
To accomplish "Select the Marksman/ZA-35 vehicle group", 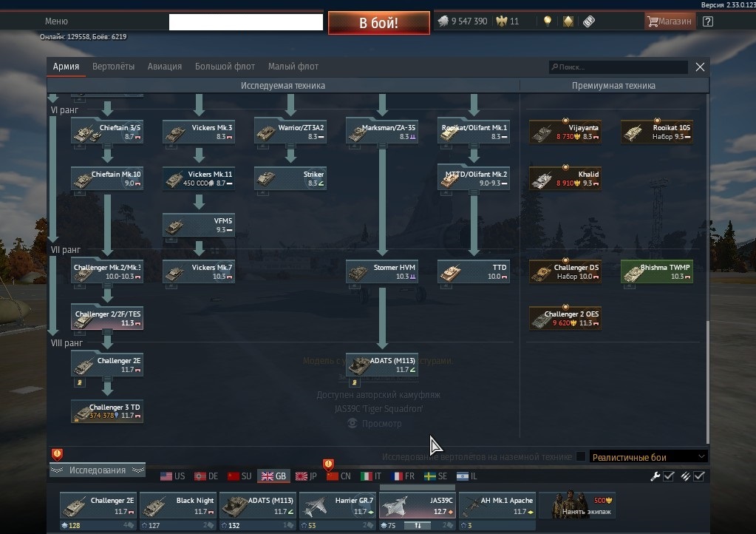I will click(x=382, y=132).
